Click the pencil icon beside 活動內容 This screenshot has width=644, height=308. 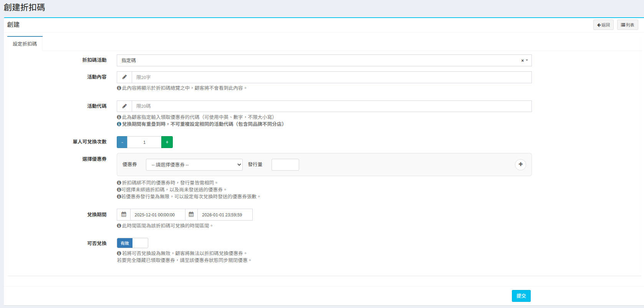[x=124, y=77]
